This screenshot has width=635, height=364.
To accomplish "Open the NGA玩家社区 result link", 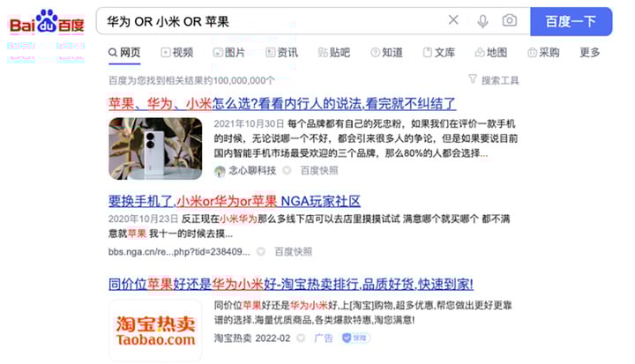I will pos(235,201).
